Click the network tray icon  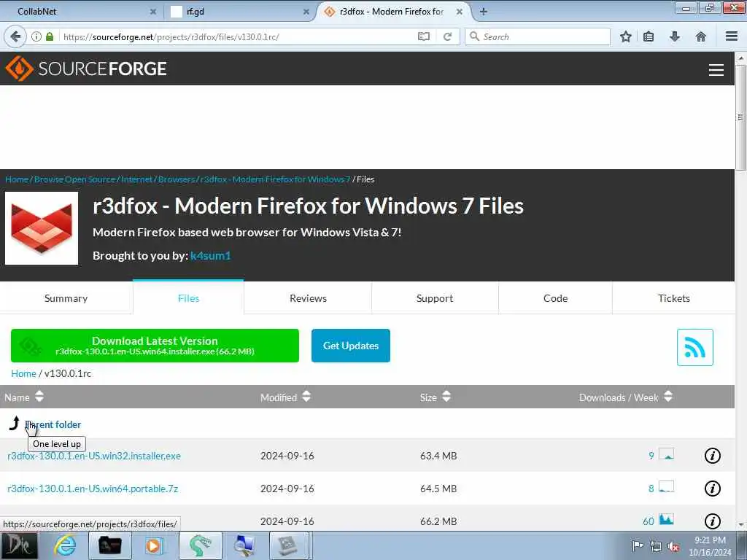(x=656, y=546)
